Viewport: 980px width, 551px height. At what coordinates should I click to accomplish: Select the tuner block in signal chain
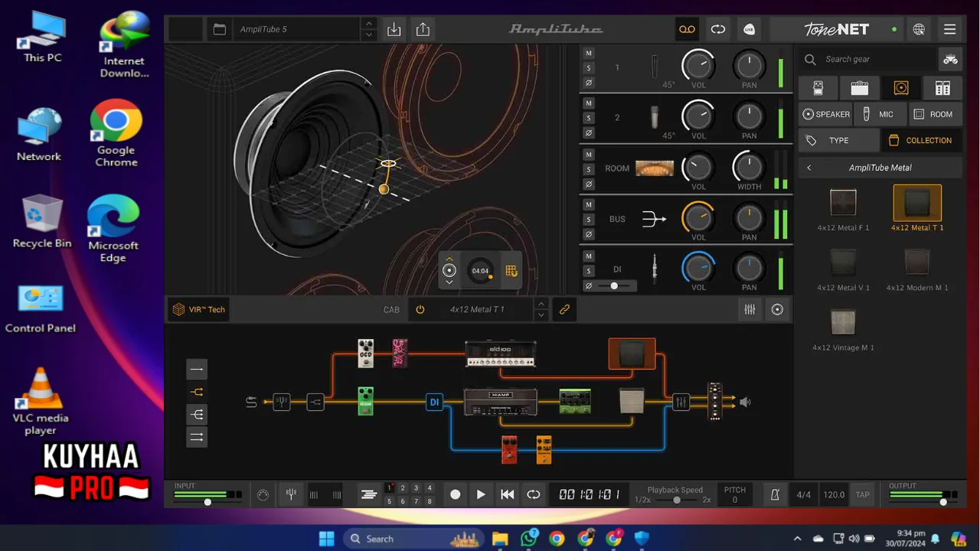click(x=282, y=402)
